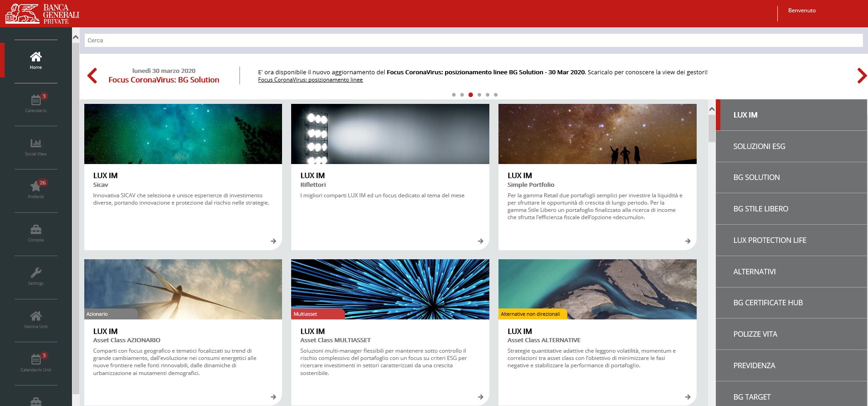Select the LUX IM category tab
868x406 pixels.
coord(791,115)
